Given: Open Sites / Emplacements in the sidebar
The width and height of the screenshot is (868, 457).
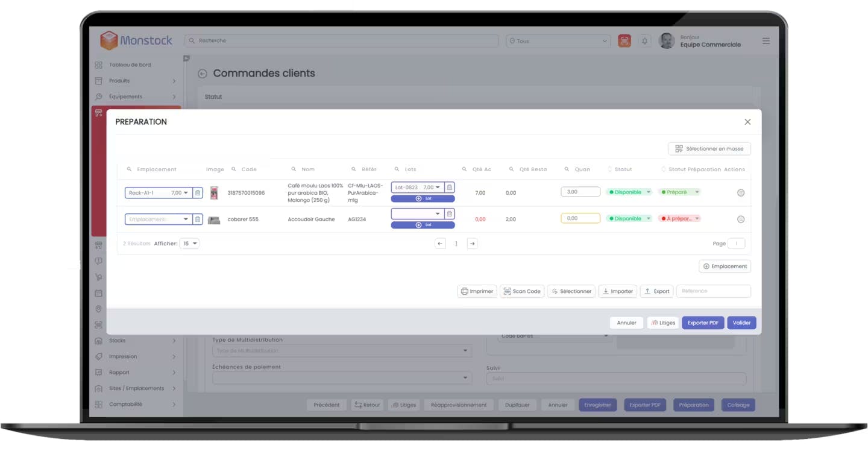Looking at the screenshot, I should pyautogui.click(x=136, y=388).
